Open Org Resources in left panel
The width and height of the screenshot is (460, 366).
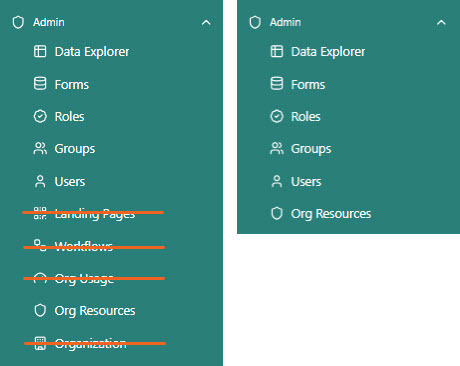(x=95, y=311)
